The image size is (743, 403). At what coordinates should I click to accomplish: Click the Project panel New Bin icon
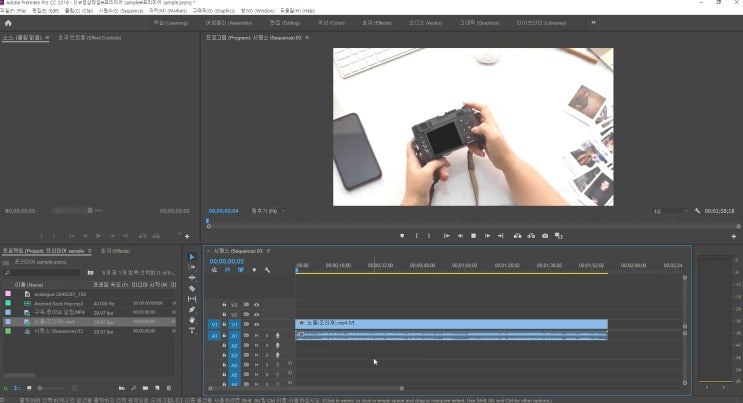pyautogui.click(x=145, y=388)
